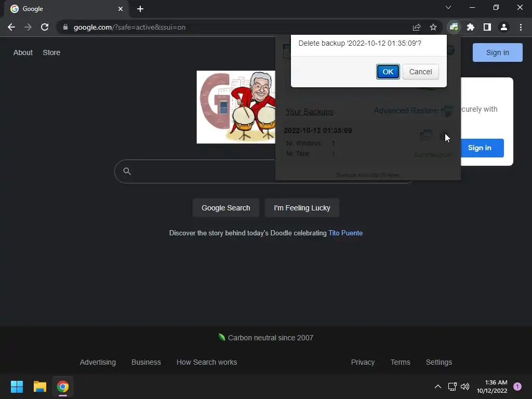Share this page using the share icon
This screenshot has width=532, height=399.
click(x=417, y=27)
